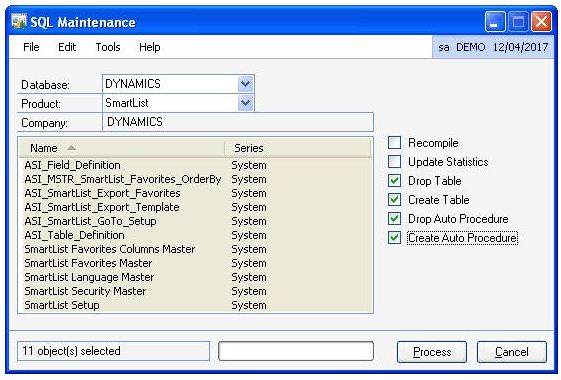561x380 pixels.
Task: Open the File menu
Action: click(31, 47)
